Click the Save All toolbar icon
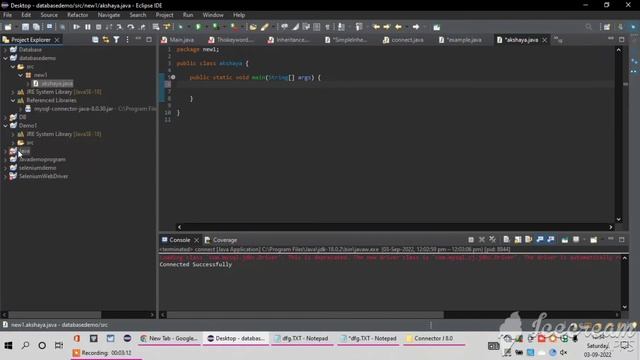640x360 pixels. coord(36,27)
